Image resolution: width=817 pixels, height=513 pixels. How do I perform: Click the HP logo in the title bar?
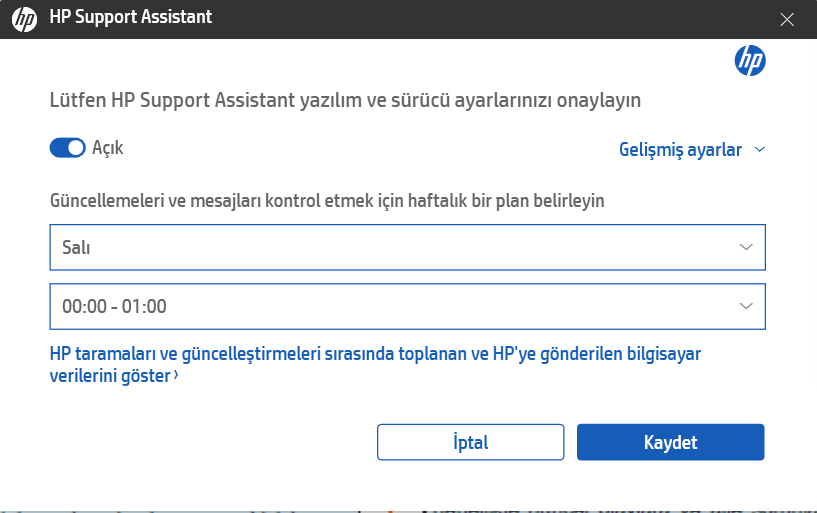24,19
